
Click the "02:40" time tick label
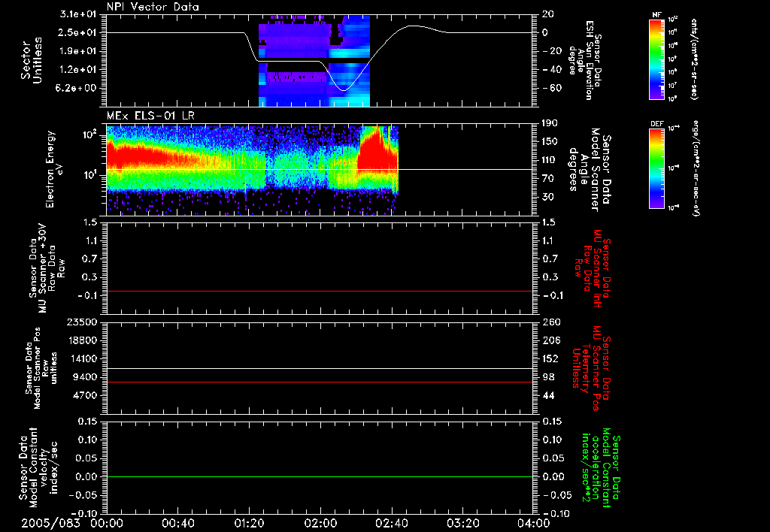(x=391, y=524)
